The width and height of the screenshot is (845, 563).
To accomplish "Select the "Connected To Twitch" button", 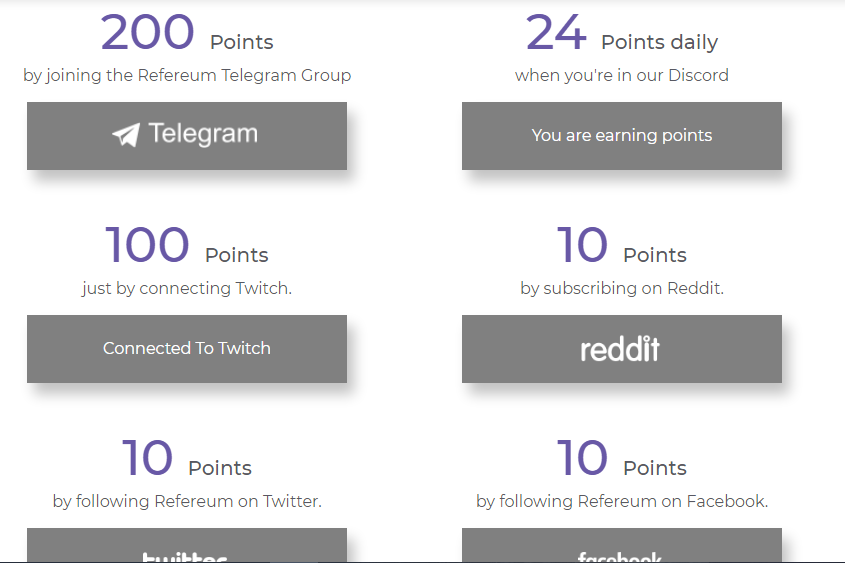I will tap(187, 349).
